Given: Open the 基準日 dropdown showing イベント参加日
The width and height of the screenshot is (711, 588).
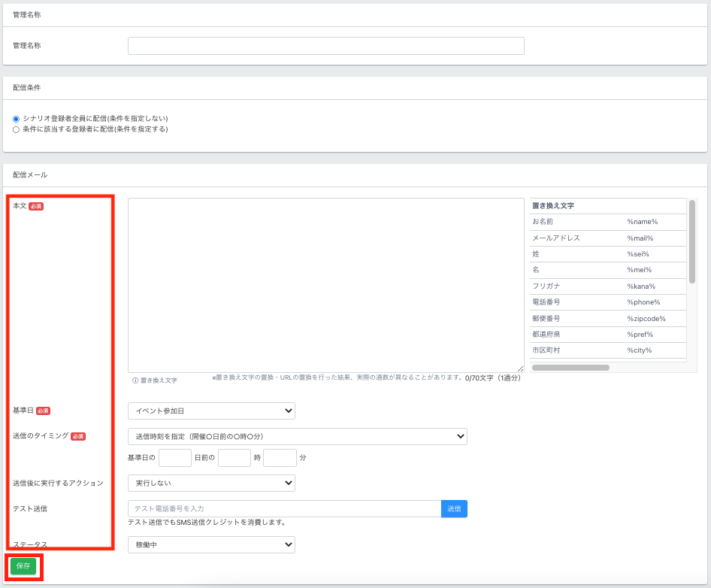Looking at the screenshot, I should (211, 411).
